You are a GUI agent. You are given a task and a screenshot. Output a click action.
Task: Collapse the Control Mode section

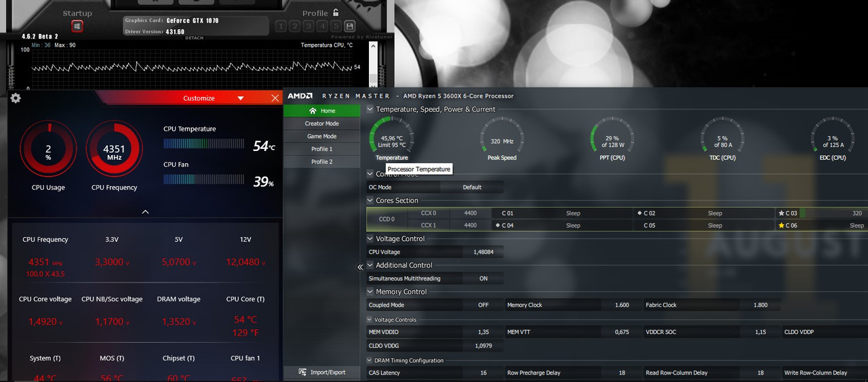(x=370, y=174)
